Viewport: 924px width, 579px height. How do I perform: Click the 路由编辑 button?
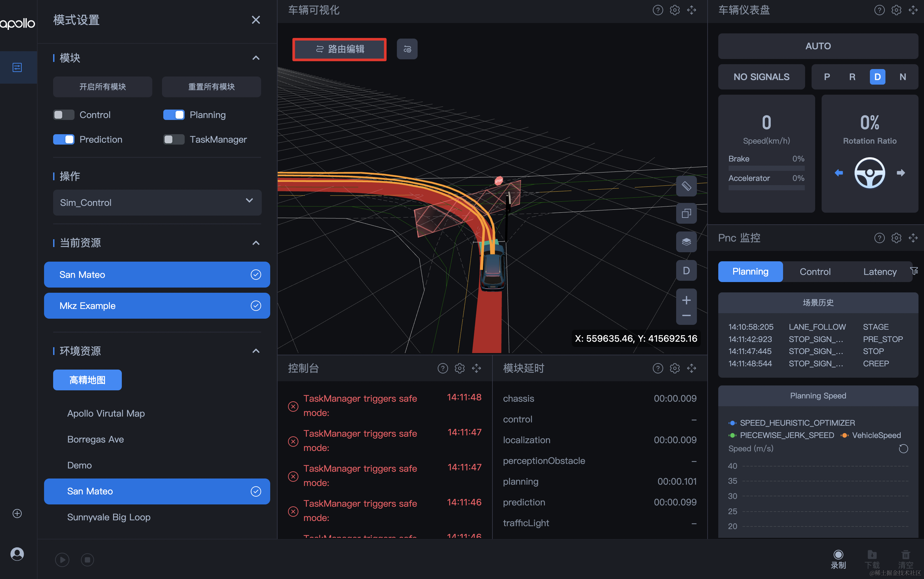coord(340,49)
